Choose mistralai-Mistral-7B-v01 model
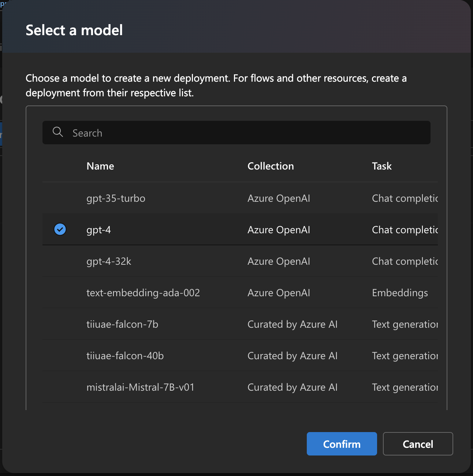Image resolution: width=473 pixels, height=476 pixels. coord(140,387)
